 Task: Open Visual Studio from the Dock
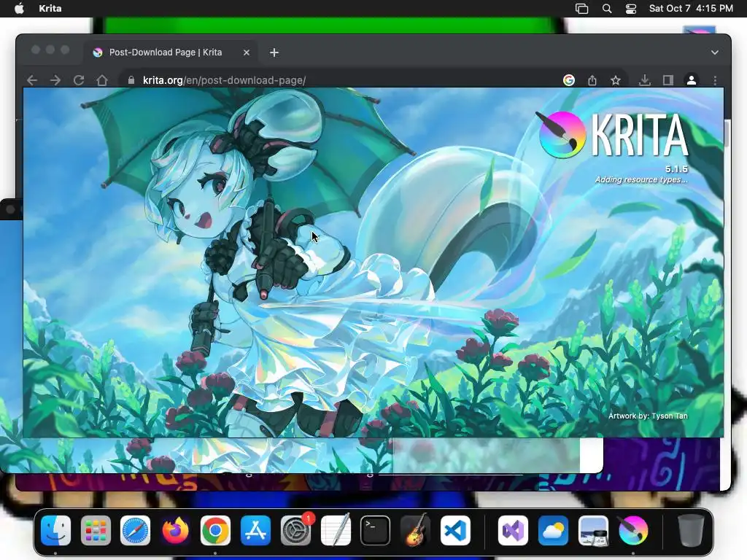(x=513, y=531)
